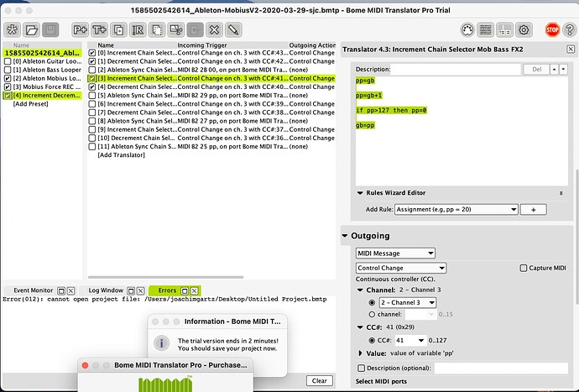The height and width of the screenshot is (392, 579).
Task: Click [Add Translator] in translator list
Action: pos(121,154)
